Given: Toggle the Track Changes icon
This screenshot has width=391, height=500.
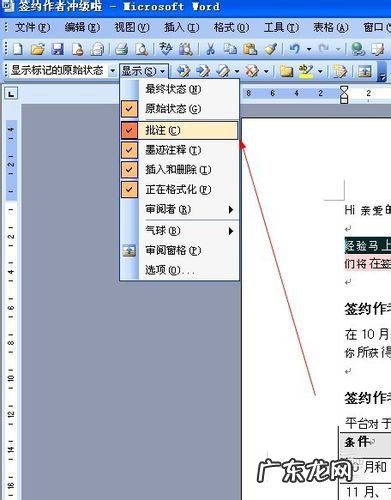Looking at the screenshot, I should tap(340, 71).
